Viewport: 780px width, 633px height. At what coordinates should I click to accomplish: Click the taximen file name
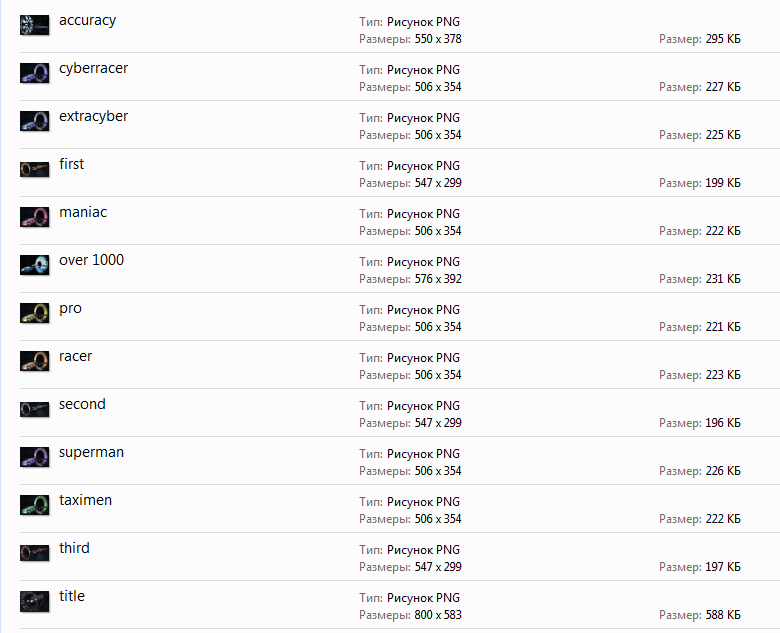(x=85, y=500)
